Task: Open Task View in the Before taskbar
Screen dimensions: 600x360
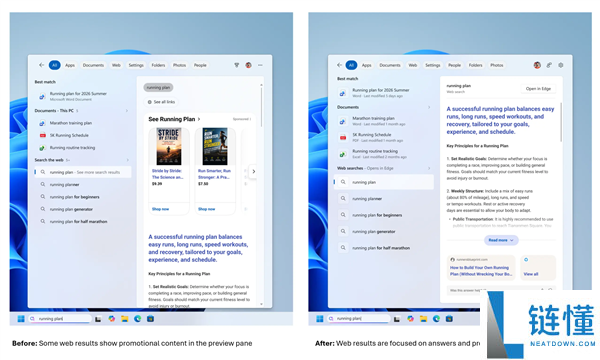Action: pos(98,319)
